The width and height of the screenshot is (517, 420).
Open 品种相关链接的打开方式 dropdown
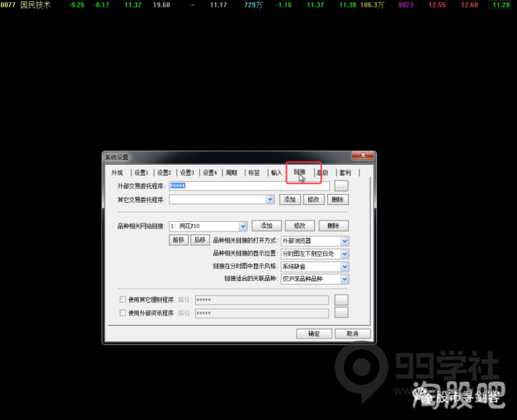[x=345, y=241]
